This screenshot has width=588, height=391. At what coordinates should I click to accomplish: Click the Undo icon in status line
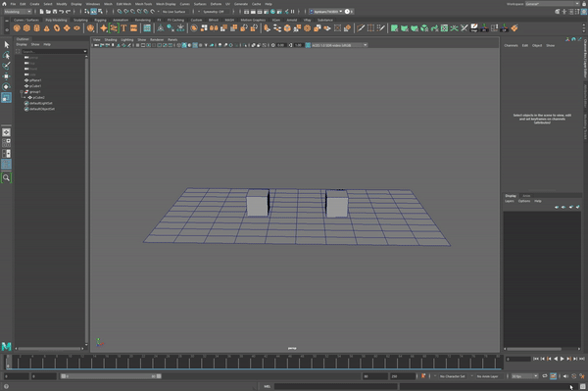click(62, 12)
